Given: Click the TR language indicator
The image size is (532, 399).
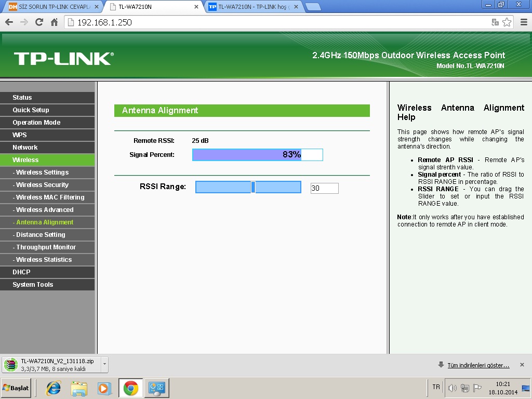Looking at the screenshot, I should pos(436,387).
